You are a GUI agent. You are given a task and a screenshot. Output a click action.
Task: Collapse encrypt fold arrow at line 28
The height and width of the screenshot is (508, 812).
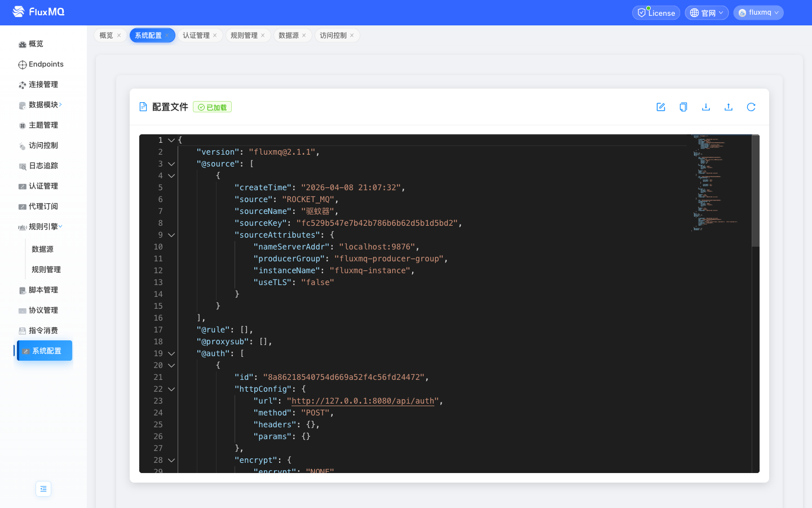click(171, 460)
